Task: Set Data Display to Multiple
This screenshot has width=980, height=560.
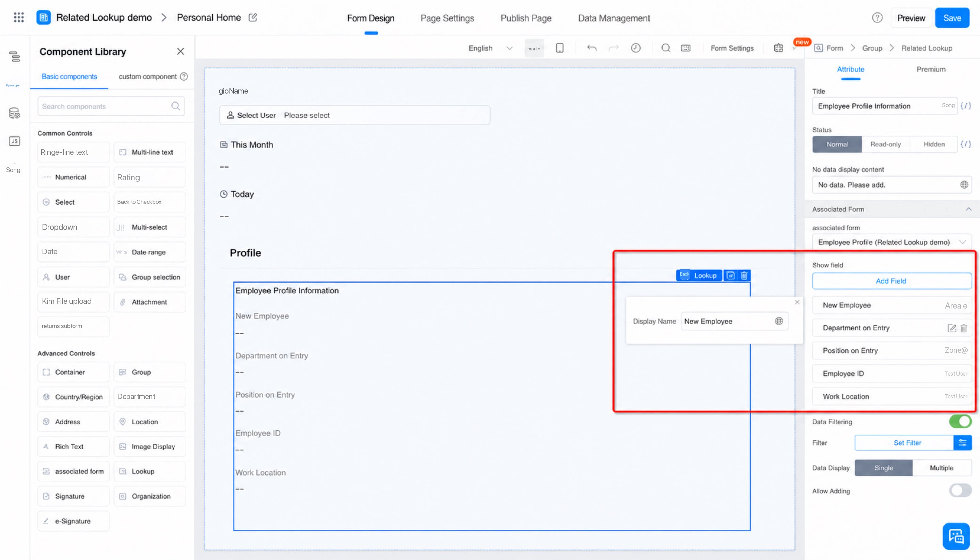Action: pos(942,468)
